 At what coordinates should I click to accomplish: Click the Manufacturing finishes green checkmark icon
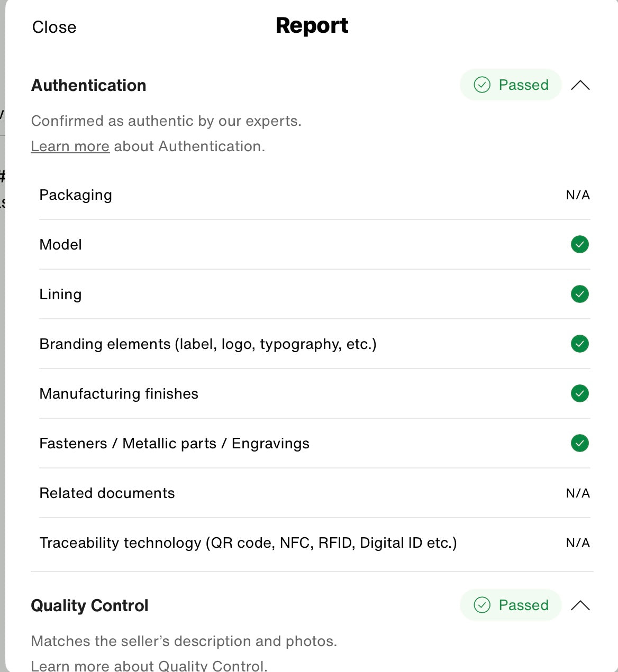[580, 393]
